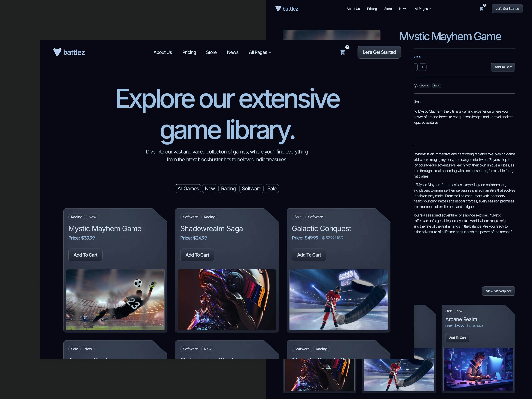Open News in back window nav
Viewport: 532px width, 399px height.
(403, 9)
